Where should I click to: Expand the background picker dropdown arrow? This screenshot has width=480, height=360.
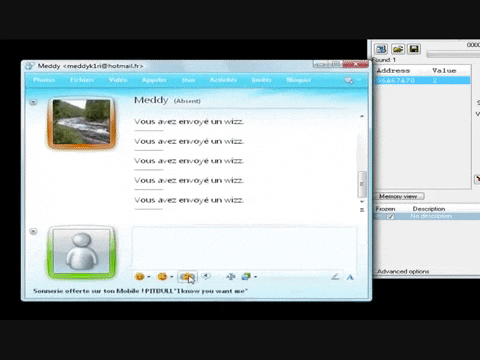256,277
